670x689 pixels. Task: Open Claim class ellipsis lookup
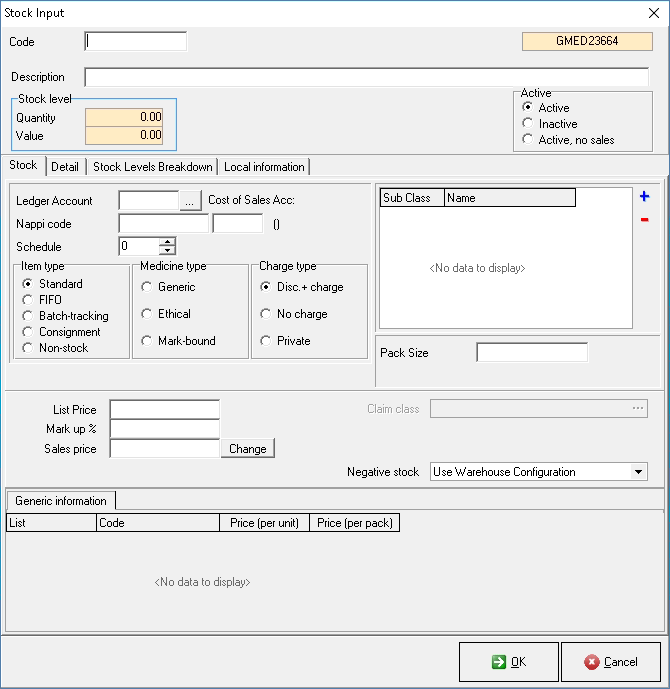[x=637, y=408]
